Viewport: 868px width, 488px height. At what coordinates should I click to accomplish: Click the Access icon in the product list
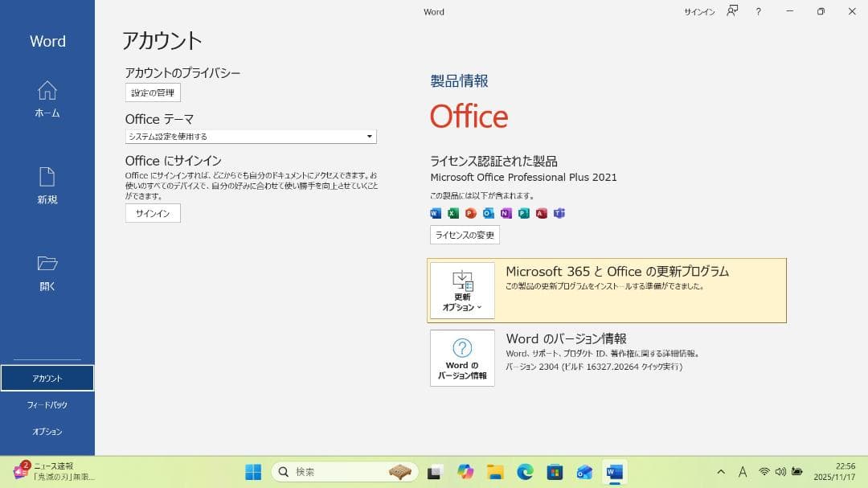tap(541, 213)
